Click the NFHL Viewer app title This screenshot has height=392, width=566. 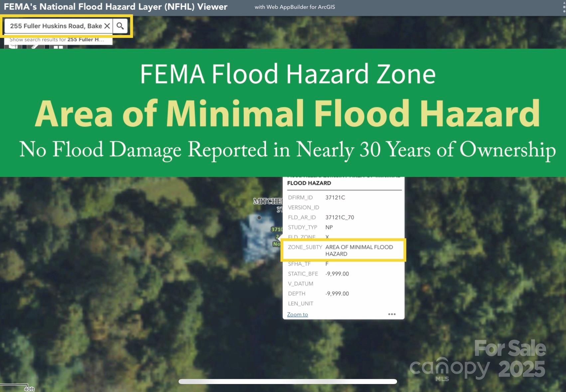coord(115,7)
